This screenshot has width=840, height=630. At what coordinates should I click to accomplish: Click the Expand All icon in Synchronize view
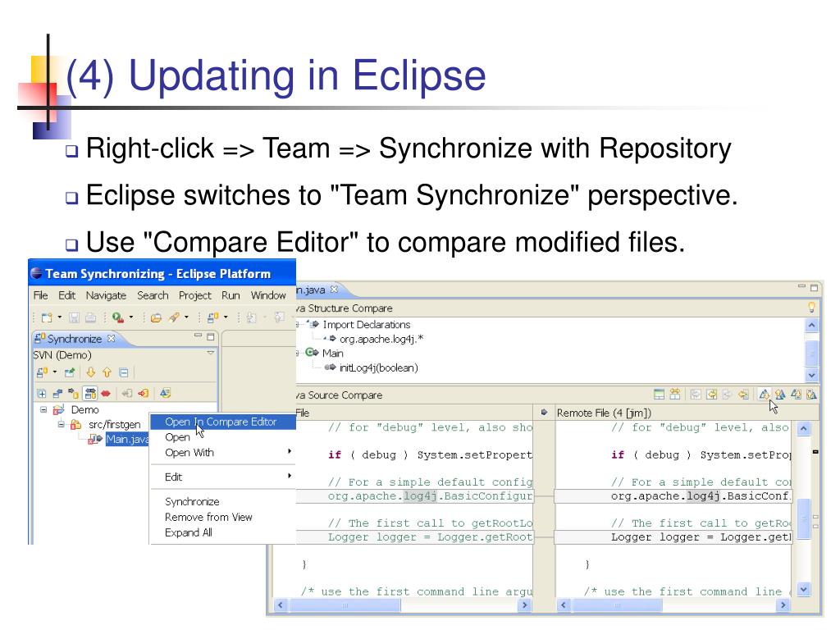click(x=42, y=394)
